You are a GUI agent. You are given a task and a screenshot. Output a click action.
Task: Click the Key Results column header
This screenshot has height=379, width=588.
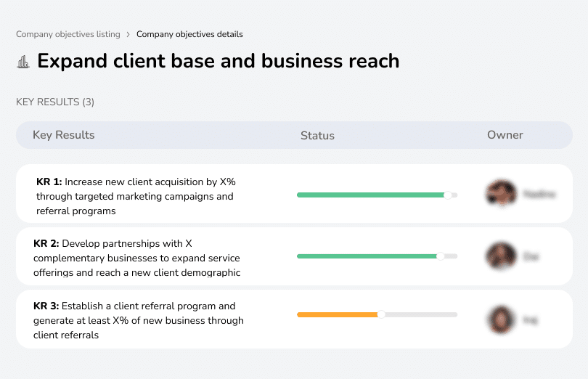[x=64, y=135]
